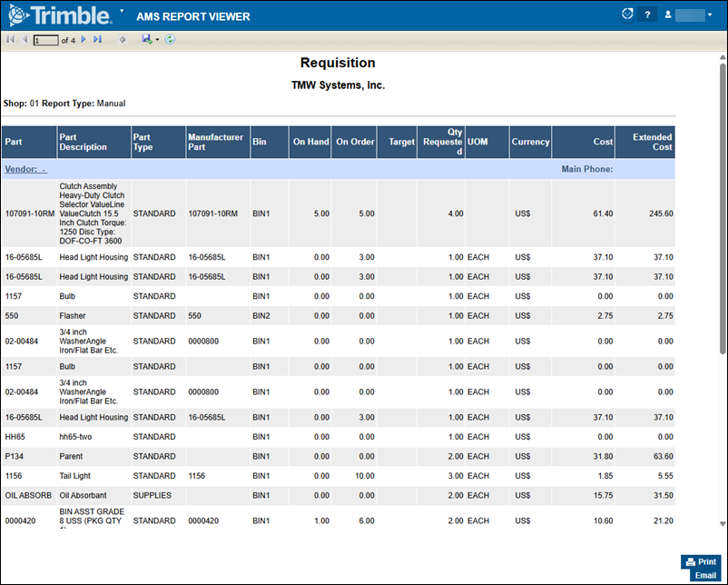Jump to the last page of the requisition report
Screen dimensions: 728x585
97,39
